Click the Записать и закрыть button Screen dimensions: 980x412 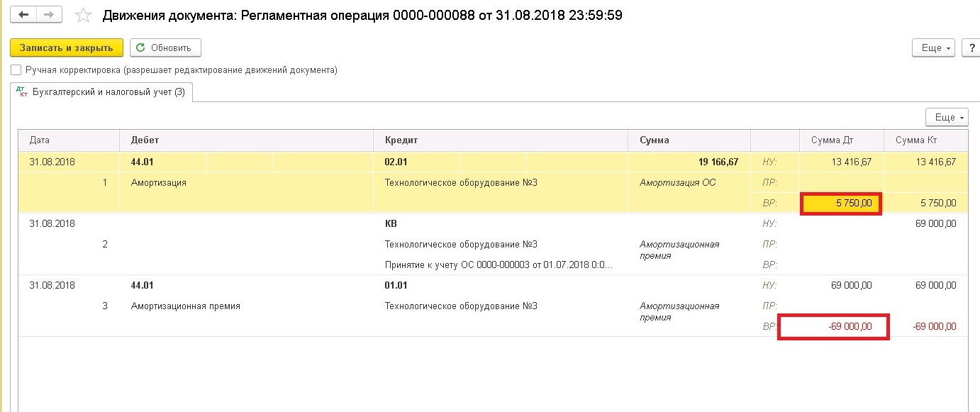(x=67, y=48)
